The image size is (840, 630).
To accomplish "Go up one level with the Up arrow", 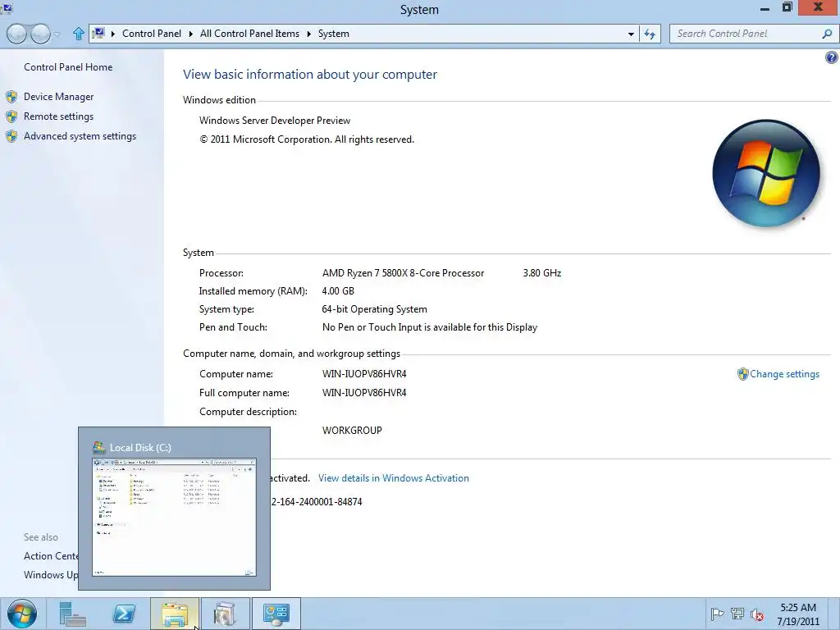I will pos(79,34).
